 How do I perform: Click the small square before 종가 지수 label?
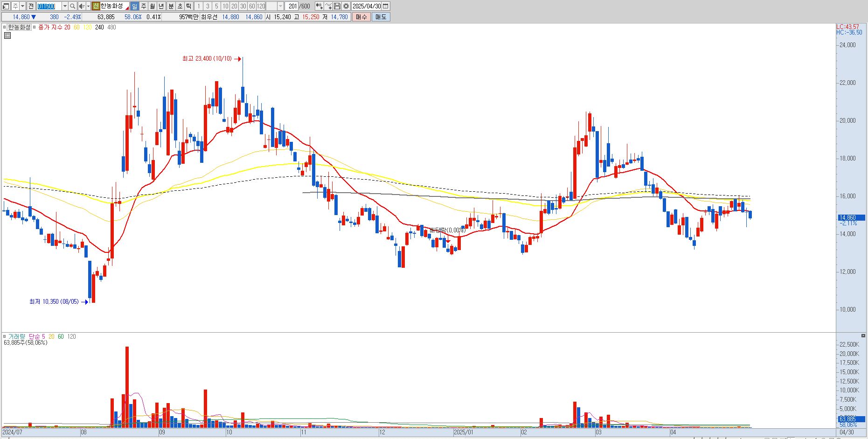click(x=34, y=27)
